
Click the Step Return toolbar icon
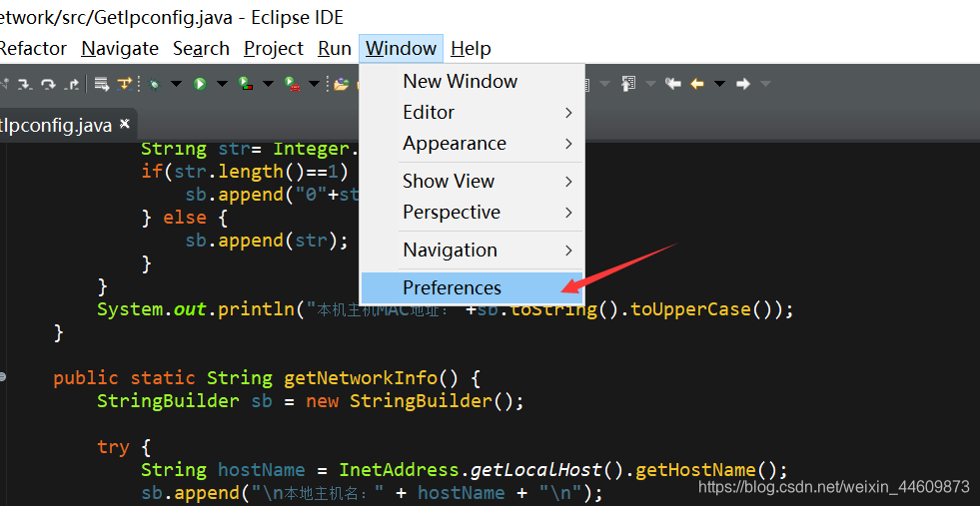coord(71,84)
